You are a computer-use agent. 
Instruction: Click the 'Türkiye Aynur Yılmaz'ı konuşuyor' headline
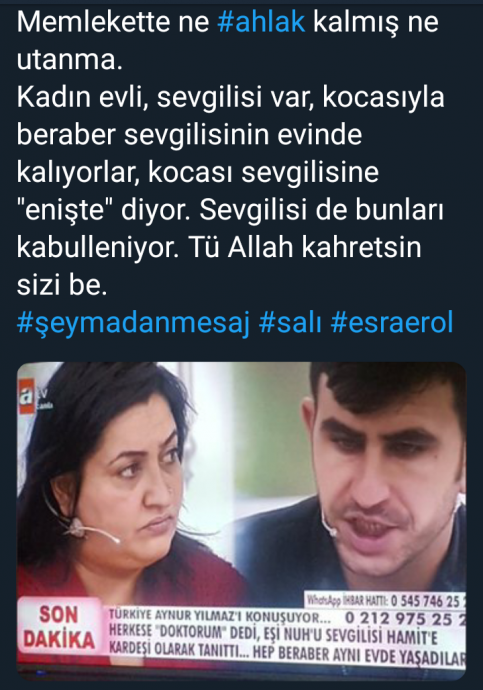point(220,616)
